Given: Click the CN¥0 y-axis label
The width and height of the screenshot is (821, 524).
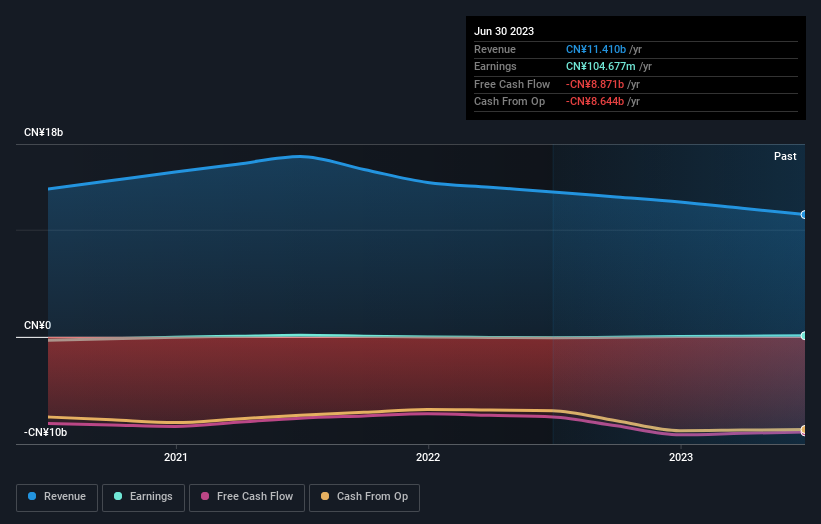Looking at the screenshot, I should 38,325.
